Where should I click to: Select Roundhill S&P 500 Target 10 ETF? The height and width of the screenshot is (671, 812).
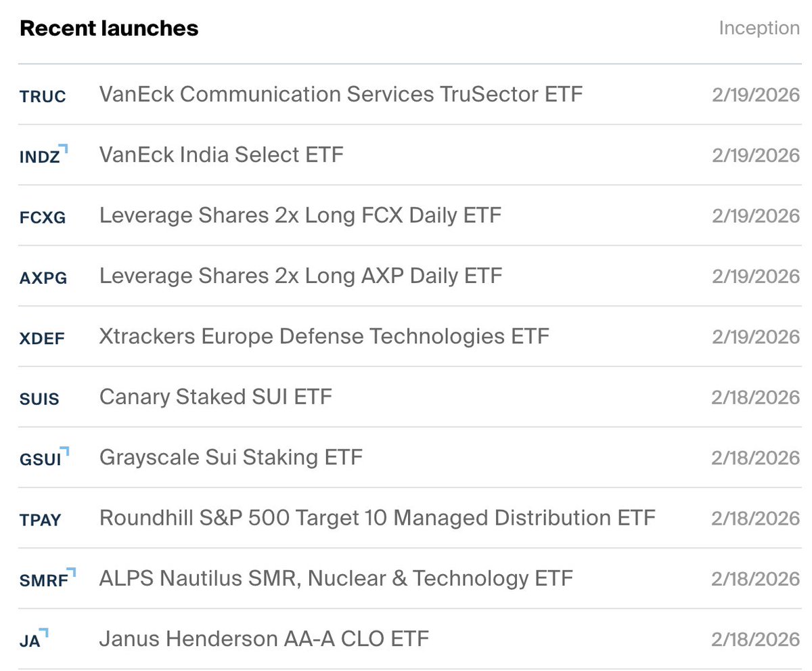point(377,518)
